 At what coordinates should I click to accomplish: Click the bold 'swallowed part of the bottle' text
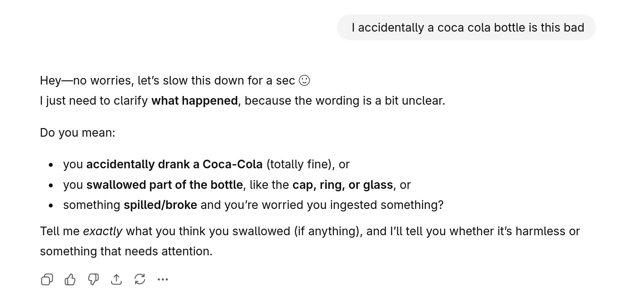click(x=164, y=185)
